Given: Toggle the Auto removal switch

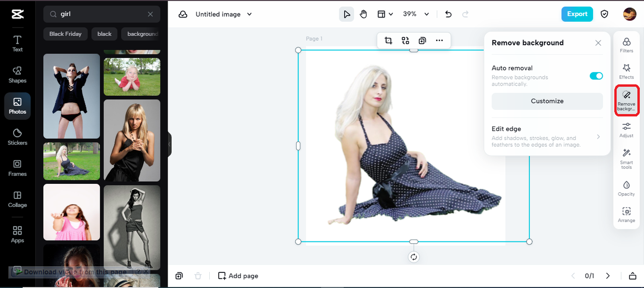Looking at the screenshot, I should point(596,76).
